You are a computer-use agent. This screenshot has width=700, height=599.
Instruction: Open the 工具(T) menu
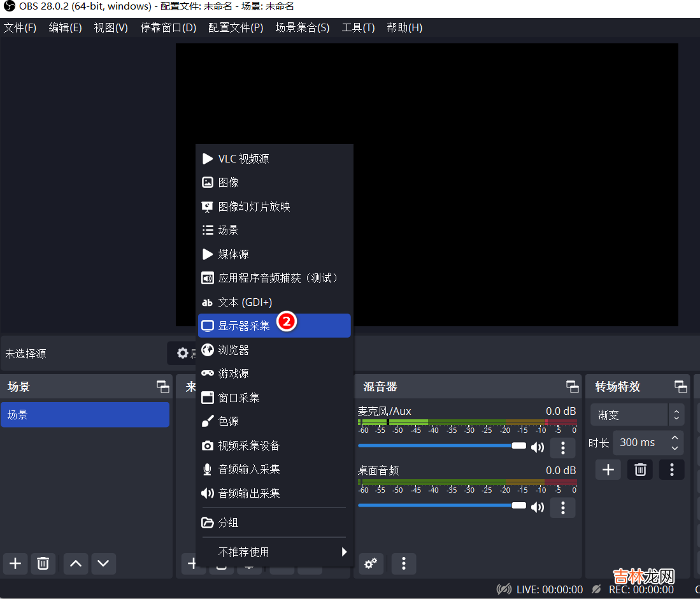[x=358, y=28]
